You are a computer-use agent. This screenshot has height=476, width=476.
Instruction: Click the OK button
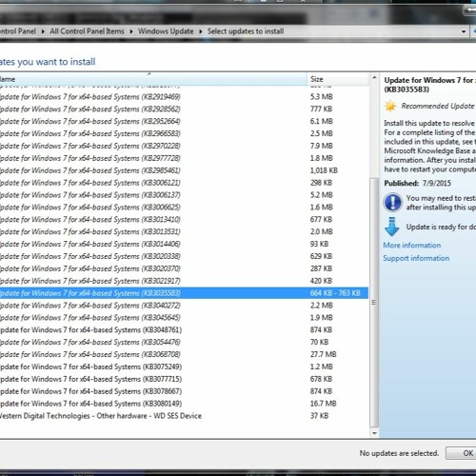[461, 453]
